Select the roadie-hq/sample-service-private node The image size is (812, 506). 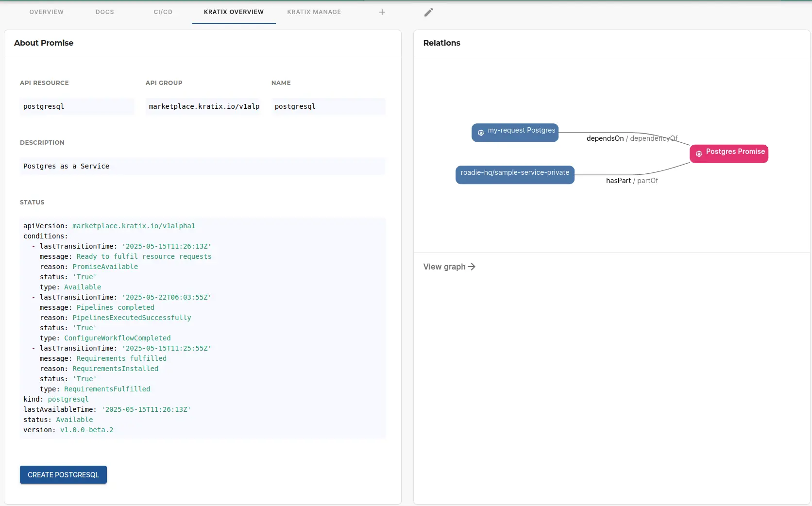(x=516, y=172)
